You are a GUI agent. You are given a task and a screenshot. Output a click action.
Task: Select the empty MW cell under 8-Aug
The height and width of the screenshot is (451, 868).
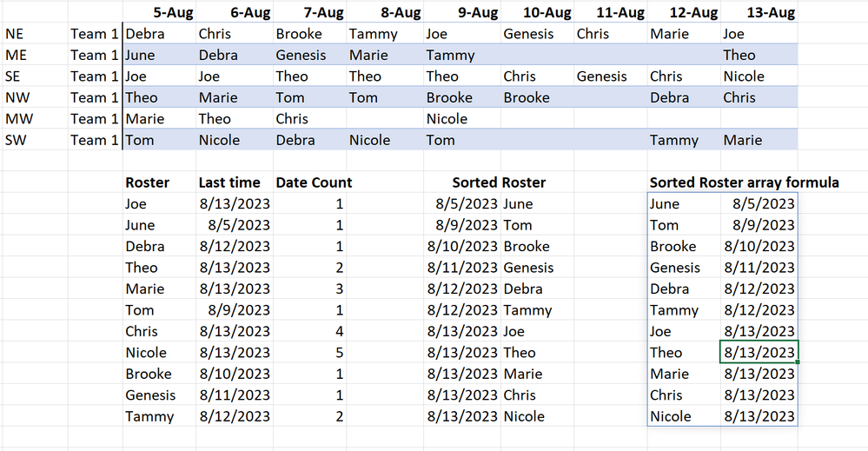pyautogui.click(x=385, y=119)
